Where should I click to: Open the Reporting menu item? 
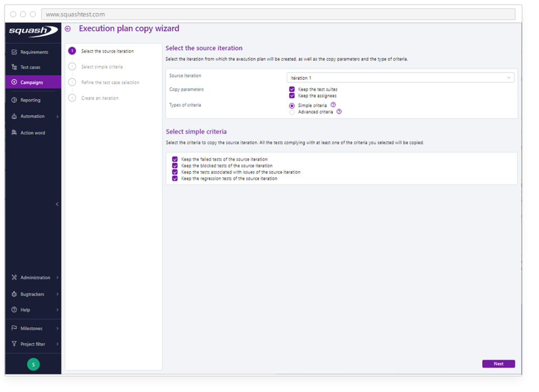(33, 100)
